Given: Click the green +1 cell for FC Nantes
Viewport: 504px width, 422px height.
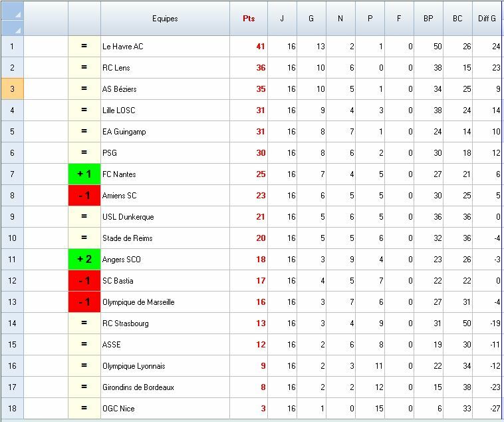Looking at the screenshot, I should click(x=84, y=174).
